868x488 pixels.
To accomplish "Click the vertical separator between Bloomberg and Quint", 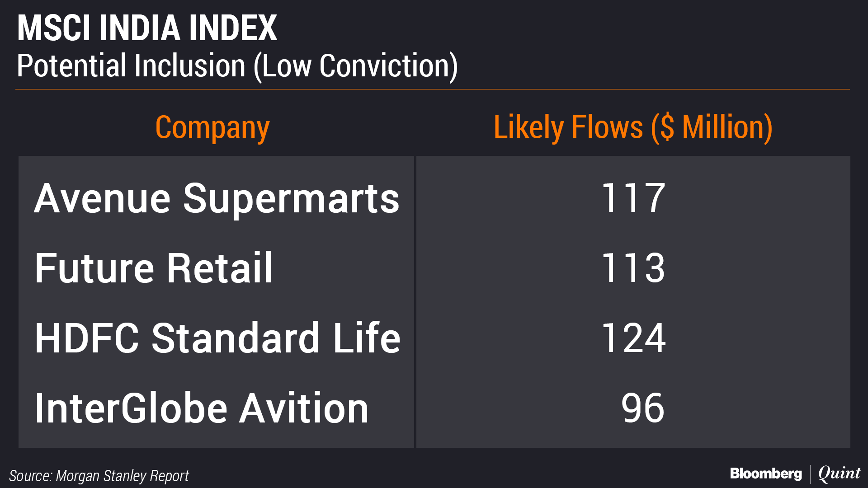I will point(810,474).
